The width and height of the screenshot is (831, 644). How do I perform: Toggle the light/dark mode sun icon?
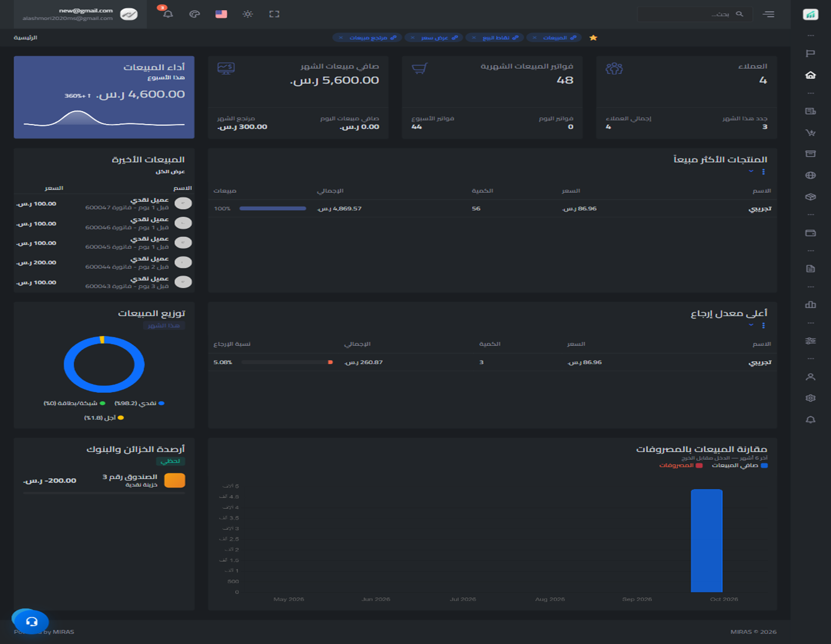pos(248,14)
